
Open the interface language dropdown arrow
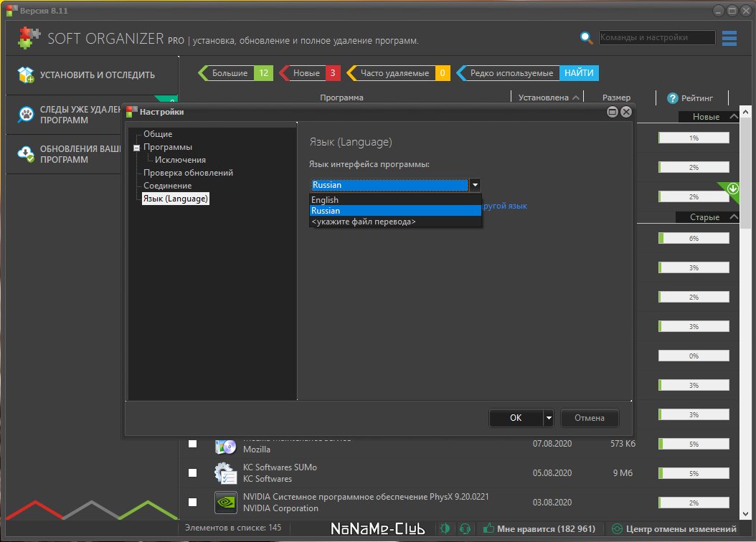pos(475,185)
